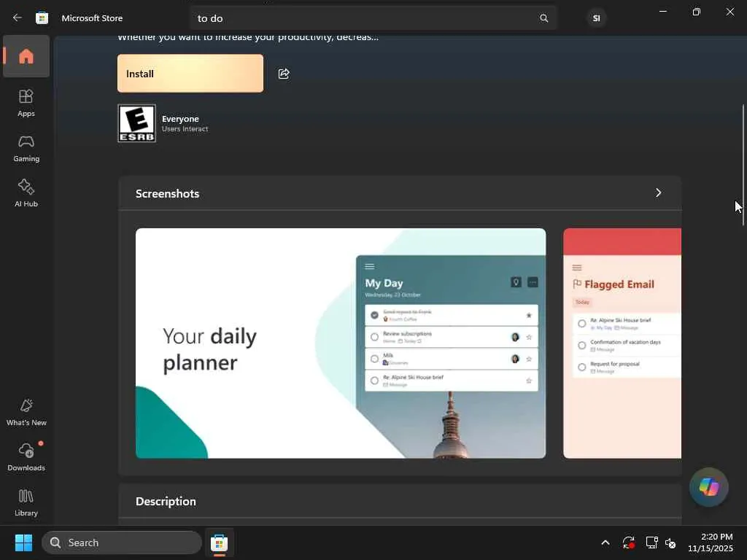
Task: Switch to the Gaming section
Action: click(26, 149)
